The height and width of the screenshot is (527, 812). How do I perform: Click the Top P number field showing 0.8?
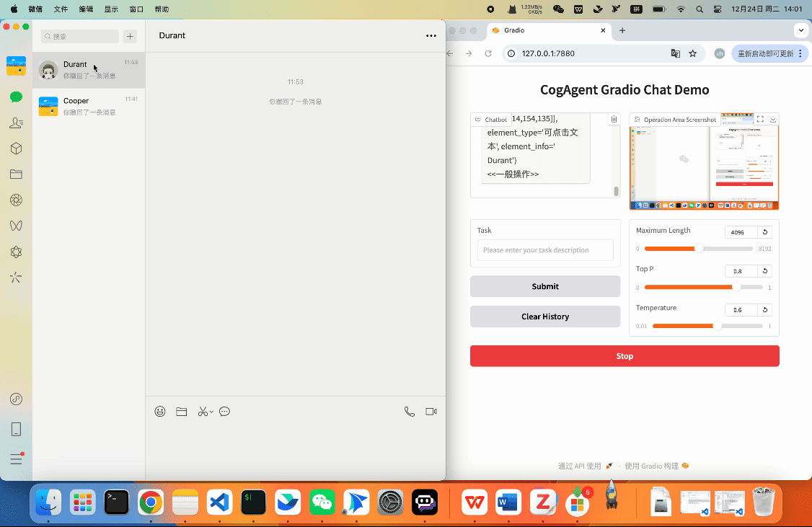pos(741,271)
